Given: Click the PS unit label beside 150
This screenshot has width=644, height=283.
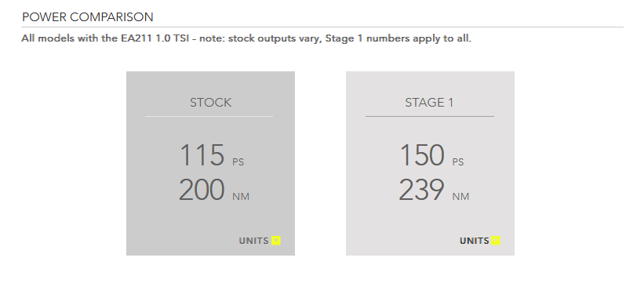Looking at the screenshot, I should [458, 162].
